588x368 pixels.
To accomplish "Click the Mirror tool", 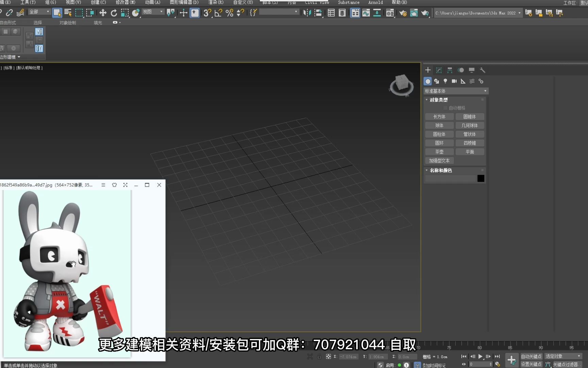I will click(307, 13).
